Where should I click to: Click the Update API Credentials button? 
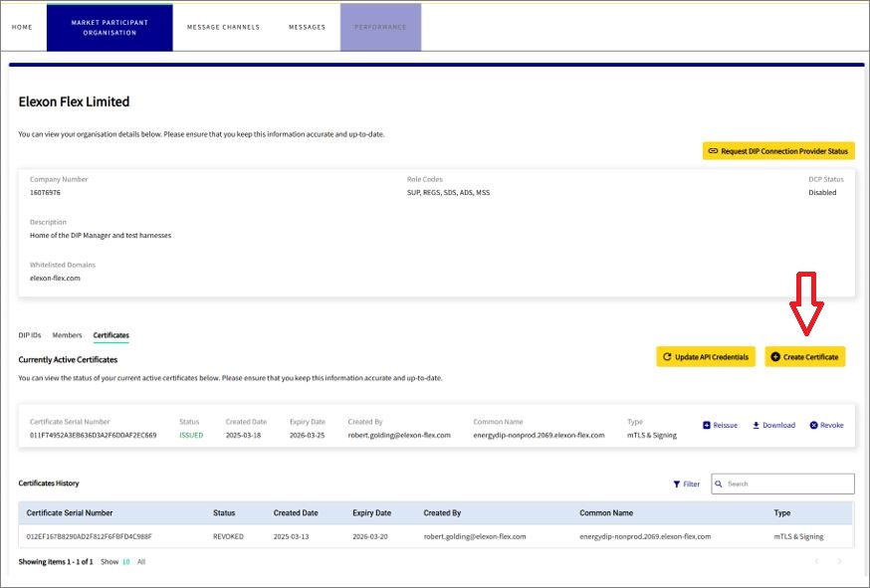[x=705, y=356]
